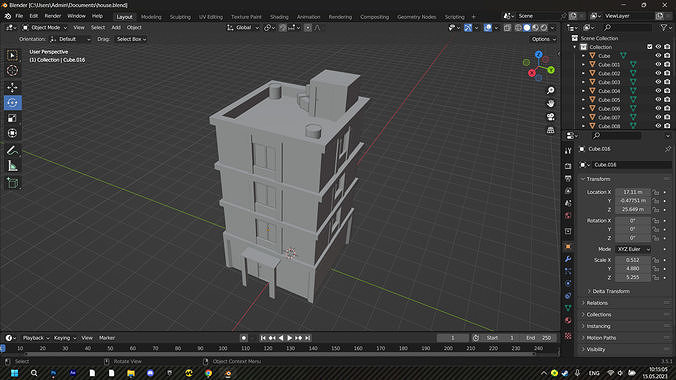Jump to the first frame

tap(263, 338)
